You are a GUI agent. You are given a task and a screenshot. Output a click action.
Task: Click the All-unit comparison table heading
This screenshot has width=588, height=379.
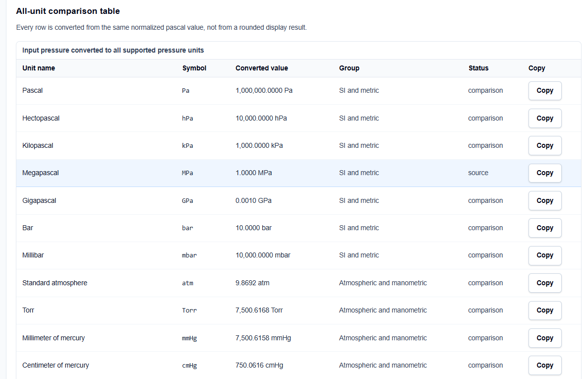(x=68, y=11)
